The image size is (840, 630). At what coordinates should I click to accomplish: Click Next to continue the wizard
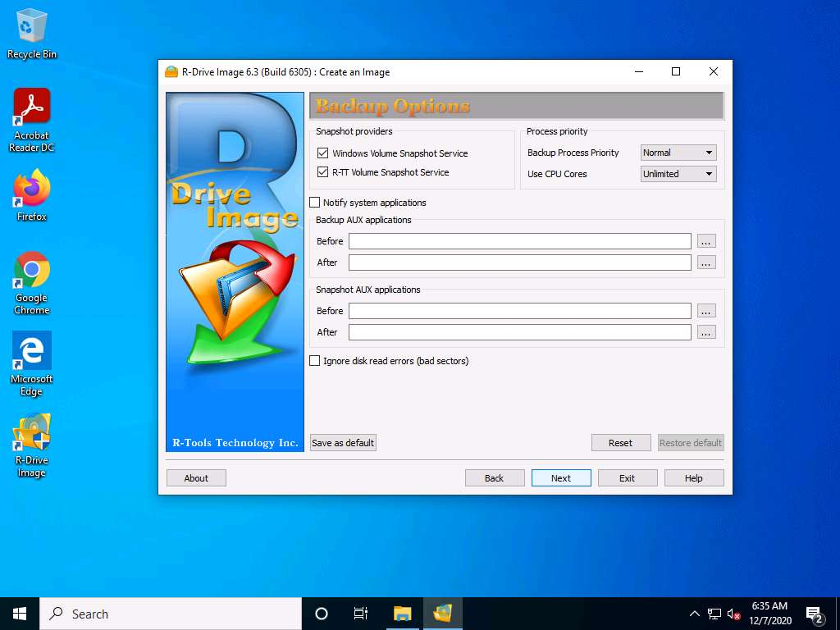(561, 478)
